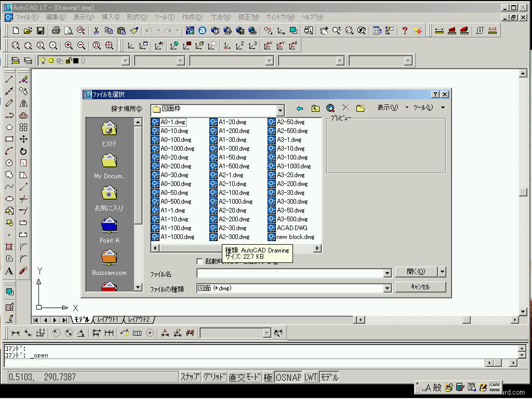Image resolution: width=532 pixels, height=399 pixels.
Task: Click the file list horizontal scrollbar right arrow
Action: coord(317,248)
